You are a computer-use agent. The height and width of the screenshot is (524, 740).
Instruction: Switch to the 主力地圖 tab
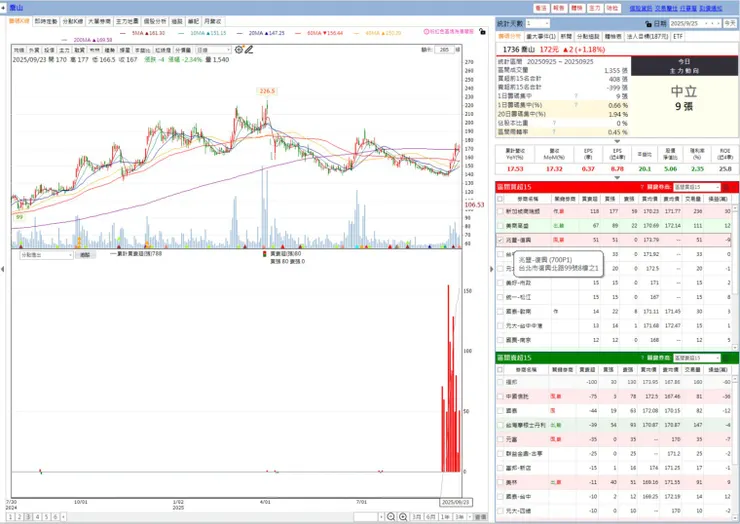[x=127, y=21]
